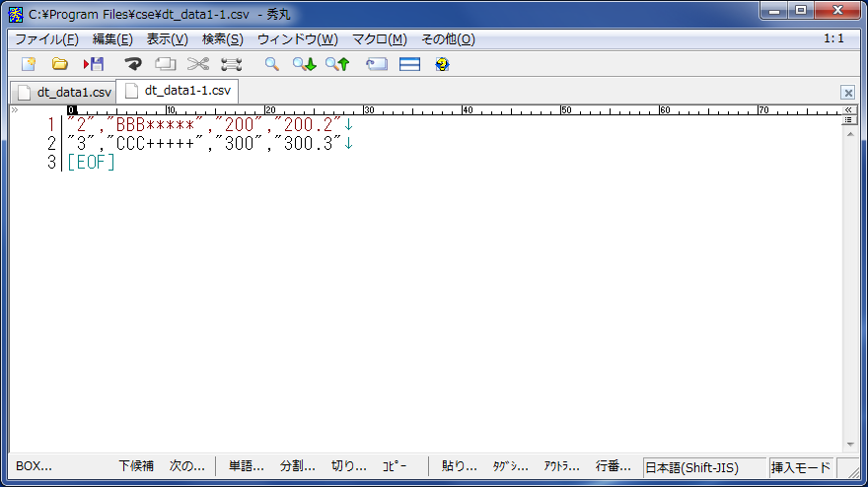Maximize the Hidemaru window
This screenshot has height=487, width=868.
[801, 11]
